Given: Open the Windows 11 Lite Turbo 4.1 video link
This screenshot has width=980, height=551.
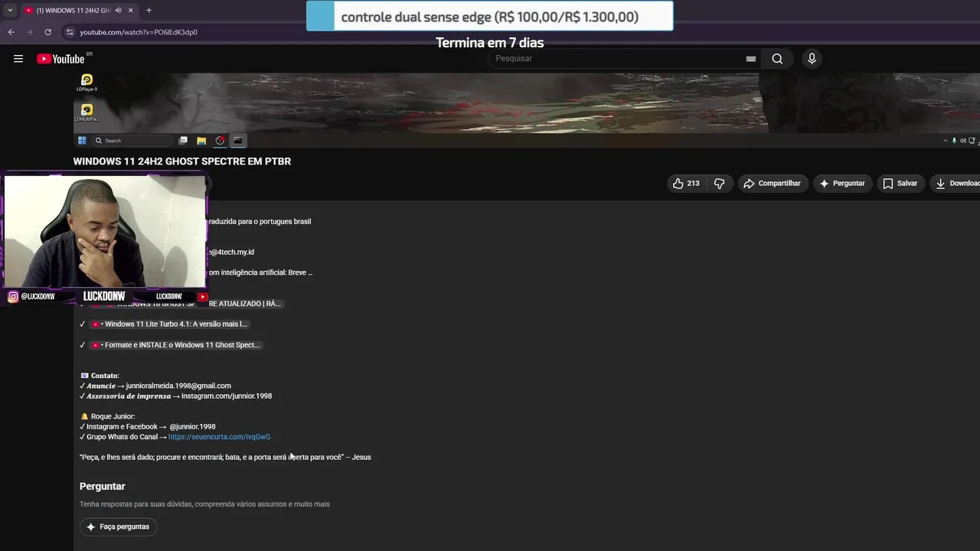Looking at the screenshot, I should pyautogui.click(x=169, y=324).
